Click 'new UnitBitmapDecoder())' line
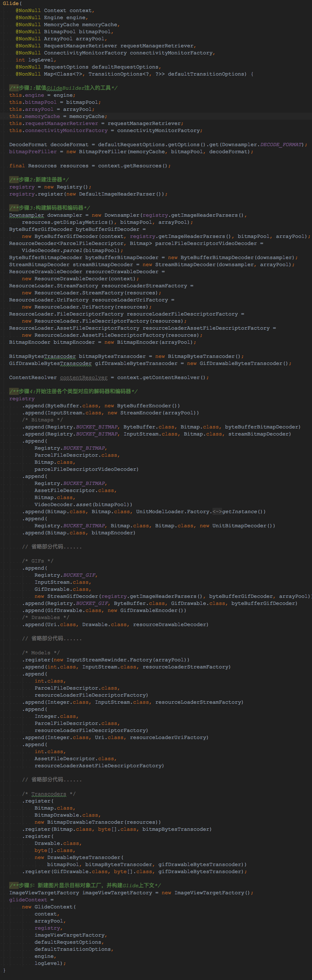312x980 pixels. pyautogui.click(x=155, y=526)
